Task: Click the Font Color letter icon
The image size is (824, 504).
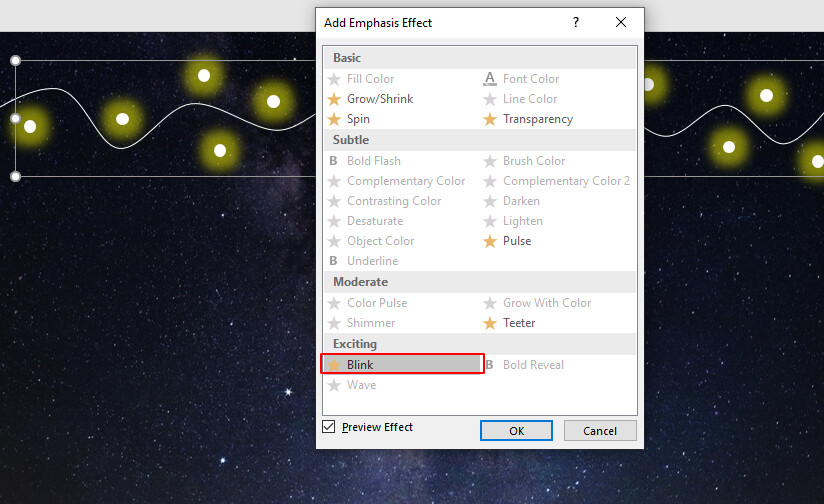Action: 490,79
